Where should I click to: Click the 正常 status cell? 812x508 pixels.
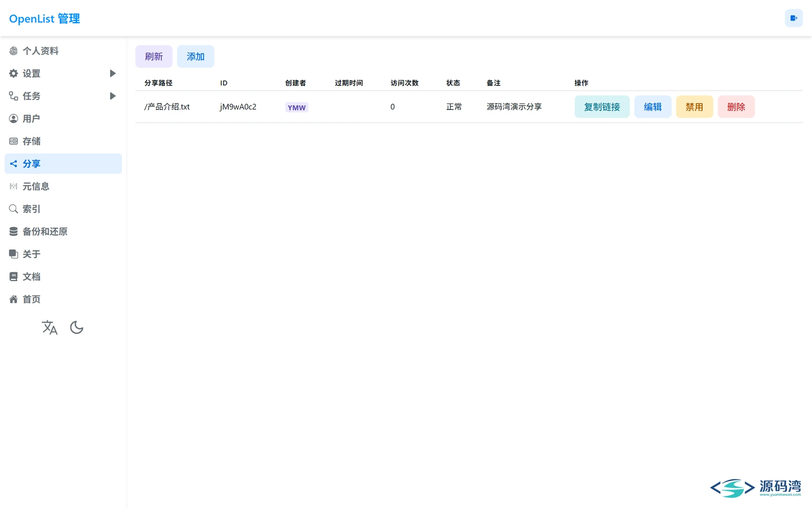click(454, 107)
